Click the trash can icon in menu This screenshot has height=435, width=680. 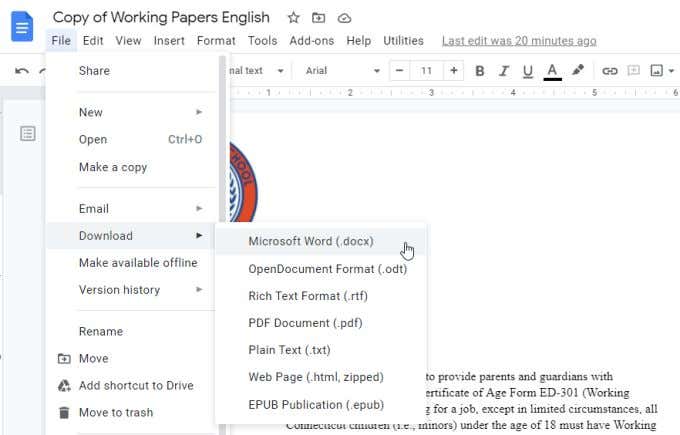click(64, 412)
